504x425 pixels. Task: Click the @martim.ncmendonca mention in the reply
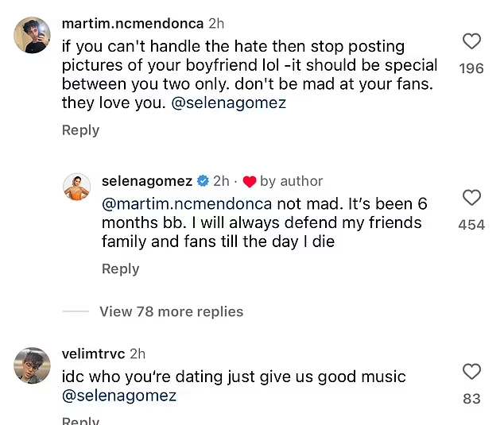pos(187,203)
